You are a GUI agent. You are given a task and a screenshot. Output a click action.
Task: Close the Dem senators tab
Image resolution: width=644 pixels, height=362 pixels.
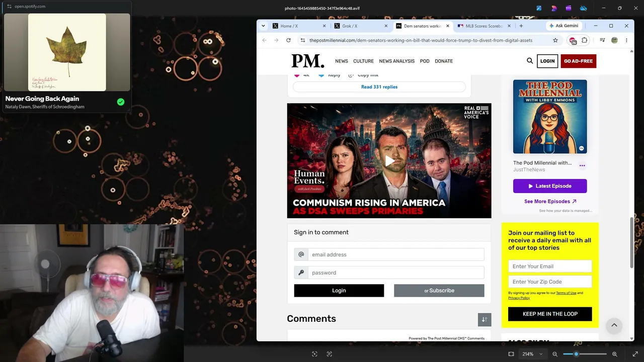[448, 26]
